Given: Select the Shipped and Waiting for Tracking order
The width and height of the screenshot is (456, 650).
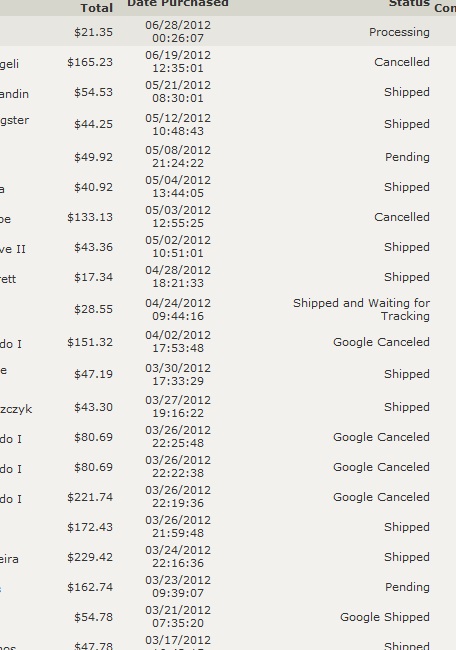Looking at the screenshot, I should (228, 309).
